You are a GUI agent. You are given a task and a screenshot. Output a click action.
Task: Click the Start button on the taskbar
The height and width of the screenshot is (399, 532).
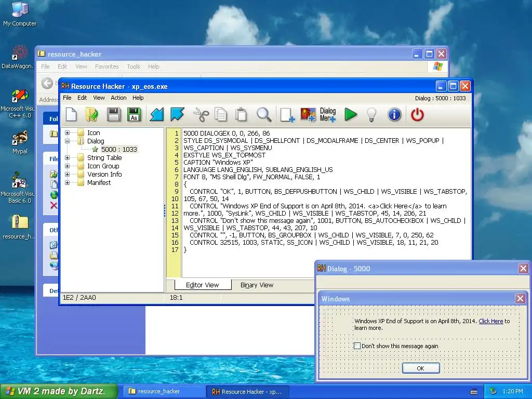58,391
